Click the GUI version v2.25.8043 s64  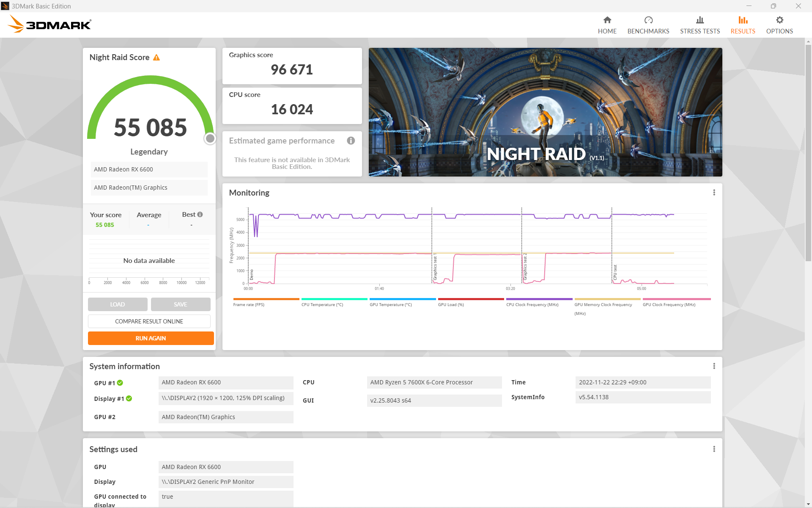tap(434, 400)
